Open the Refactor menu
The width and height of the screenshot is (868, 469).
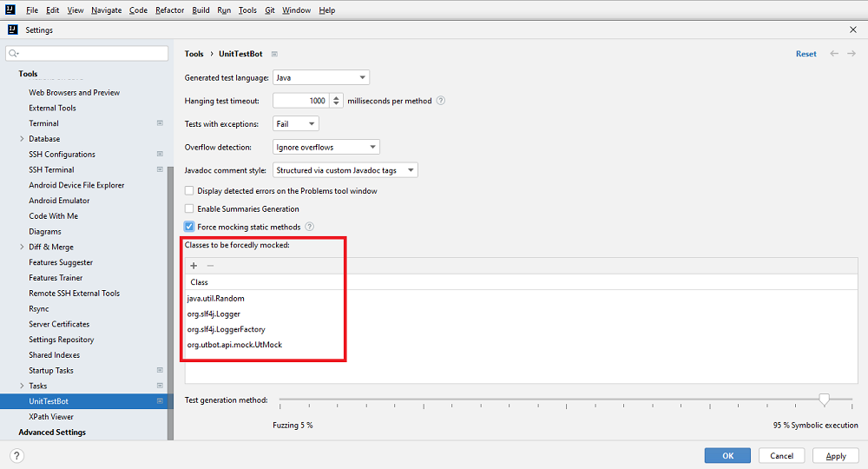pyautogui.click(x=169, y=10)
